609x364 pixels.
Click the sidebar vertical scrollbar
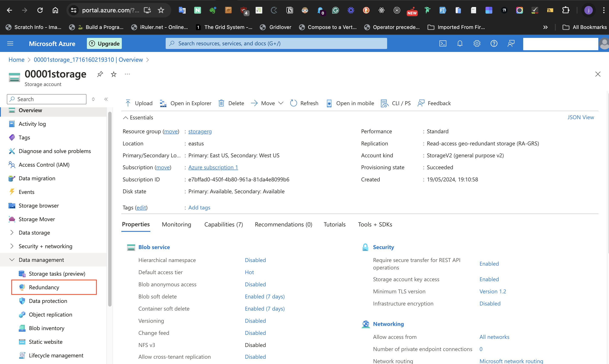(110, 208)
